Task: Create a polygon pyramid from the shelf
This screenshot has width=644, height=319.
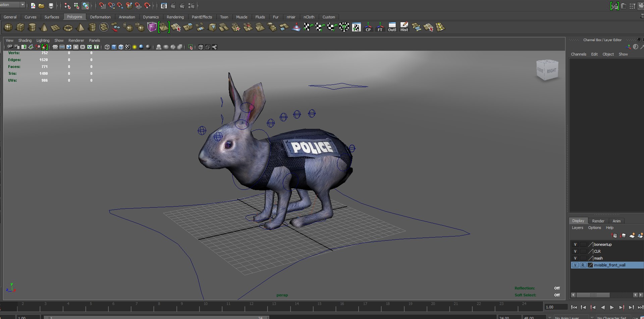Action: tap(80, 27)
